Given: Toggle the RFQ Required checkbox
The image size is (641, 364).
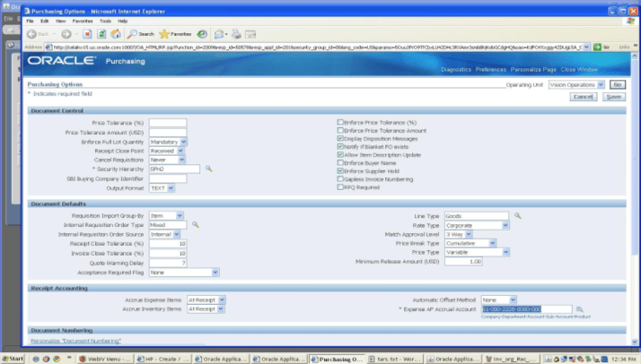Looking at the screenshot, I should pos(339,187).
